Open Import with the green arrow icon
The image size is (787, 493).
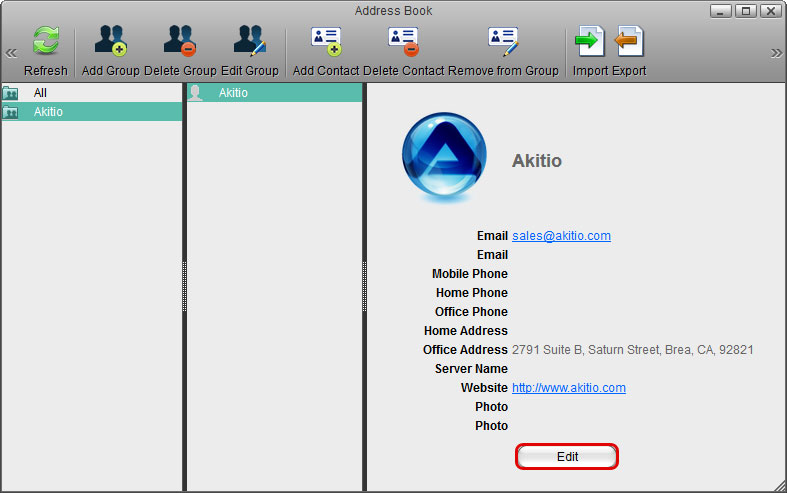[590, 41]
